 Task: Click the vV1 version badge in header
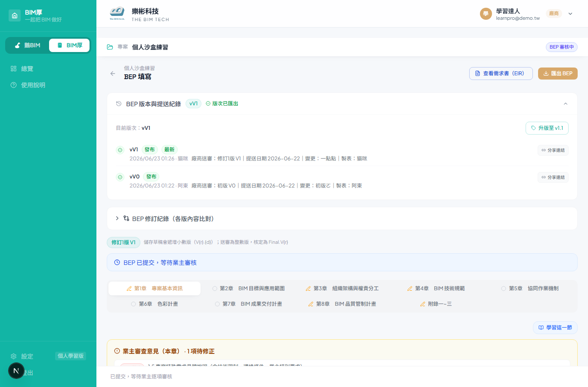pyautogui.click(x=193, y=104)
